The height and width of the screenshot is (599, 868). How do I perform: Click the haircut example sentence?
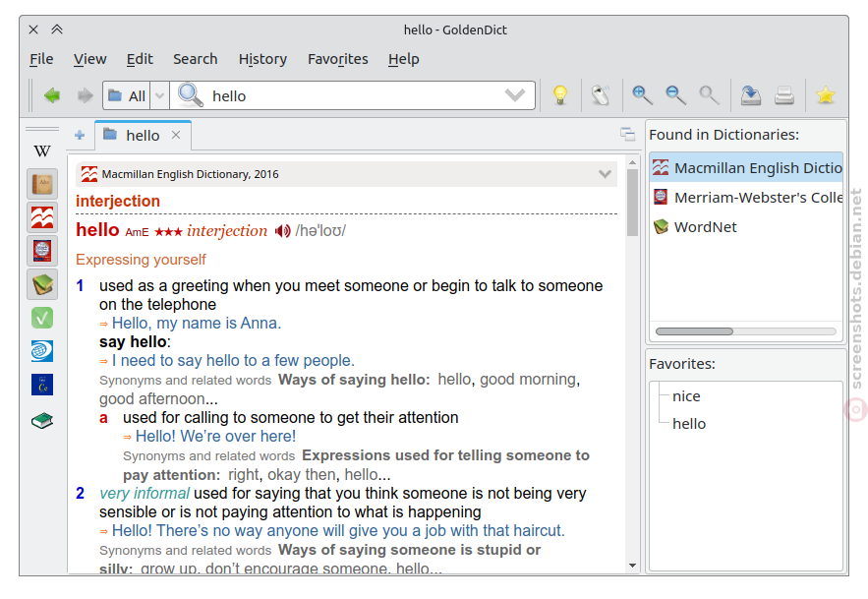[x=338, y=531]
